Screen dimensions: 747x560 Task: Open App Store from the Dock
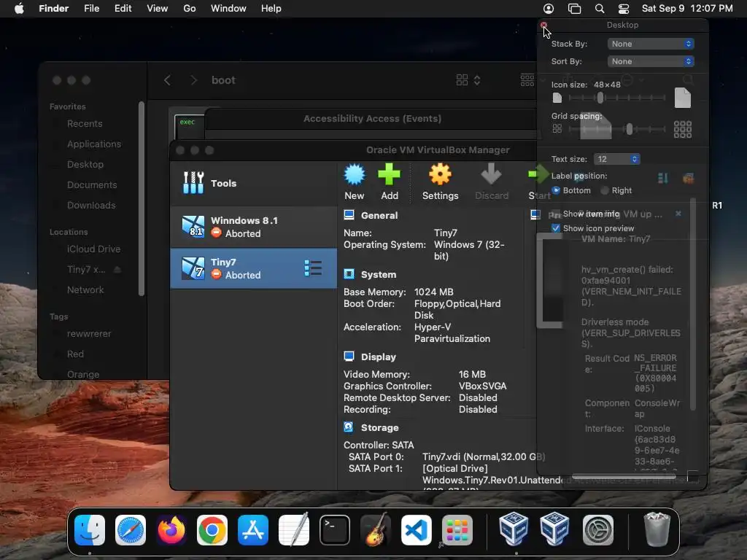click(x=253, y=530)
